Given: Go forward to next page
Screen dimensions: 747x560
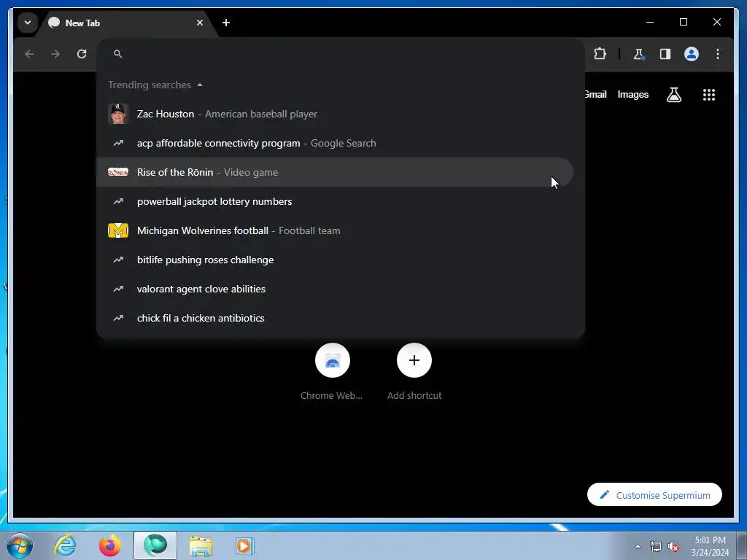Looking at the screenshot, I should [x=55, y=54].
